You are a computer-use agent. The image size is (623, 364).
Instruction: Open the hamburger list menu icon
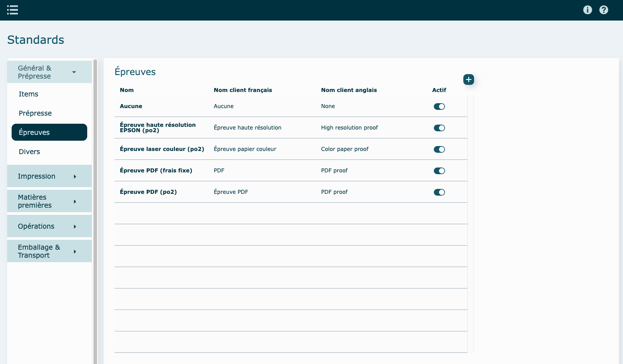[x=13, y=10]
